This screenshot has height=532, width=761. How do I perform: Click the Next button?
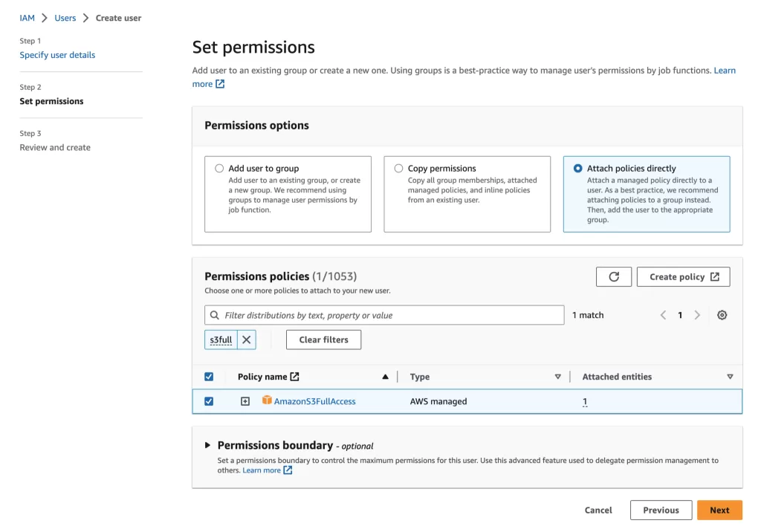pos(719,510)
